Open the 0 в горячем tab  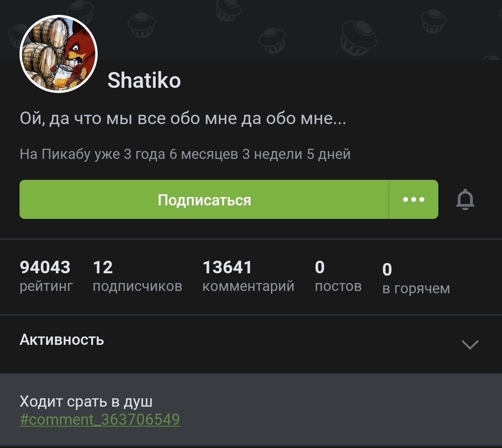tap(416, 278)
